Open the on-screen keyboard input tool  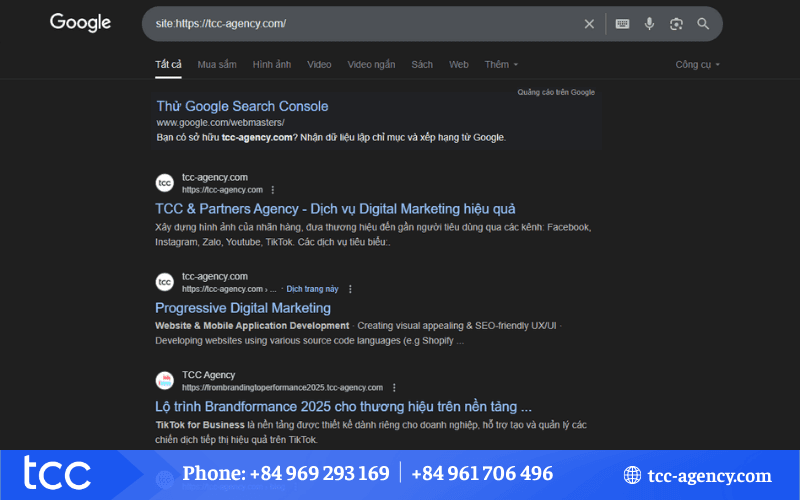[622, 24]
